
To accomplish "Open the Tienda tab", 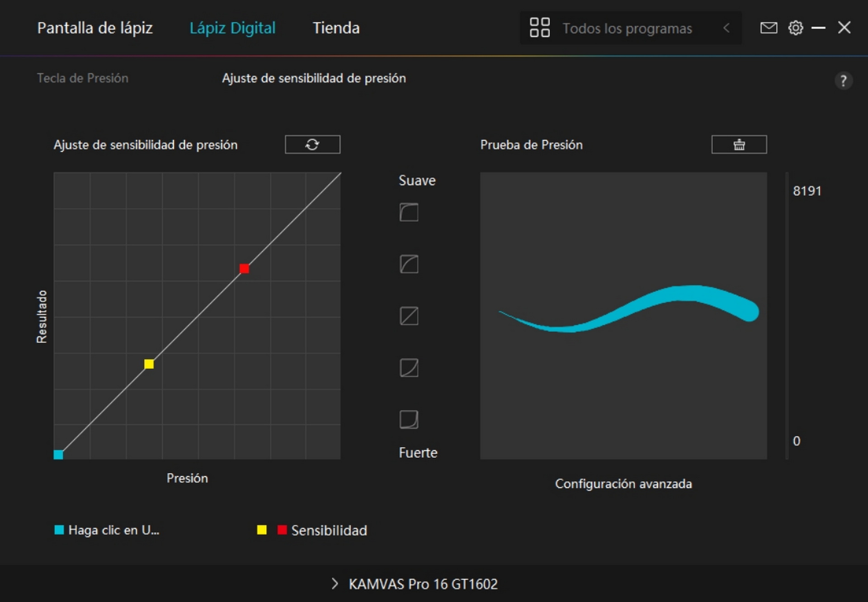I will click(x=336, y=28).
